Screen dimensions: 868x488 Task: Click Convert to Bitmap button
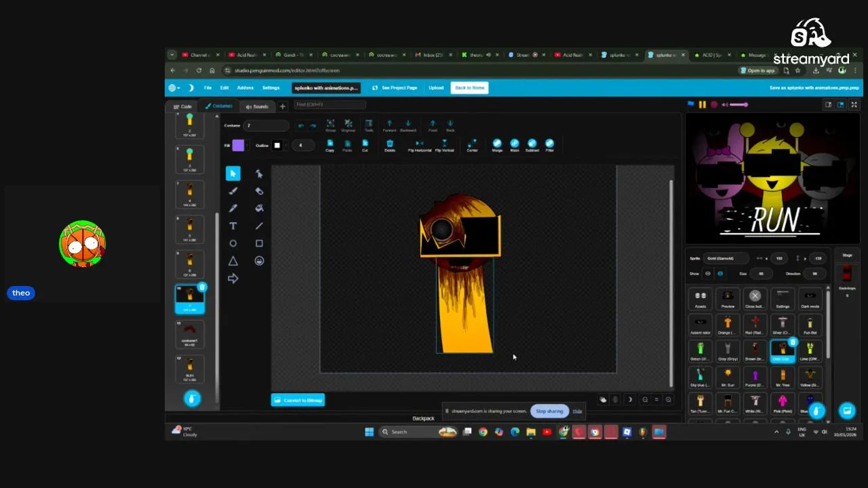[298, 400]
